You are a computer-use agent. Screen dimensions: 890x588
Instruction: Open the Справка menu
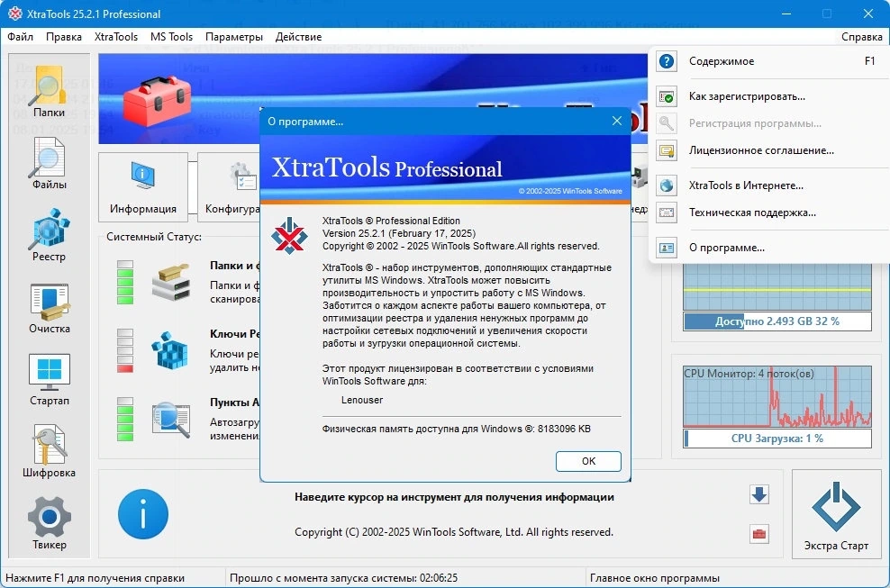click(861, 37)
